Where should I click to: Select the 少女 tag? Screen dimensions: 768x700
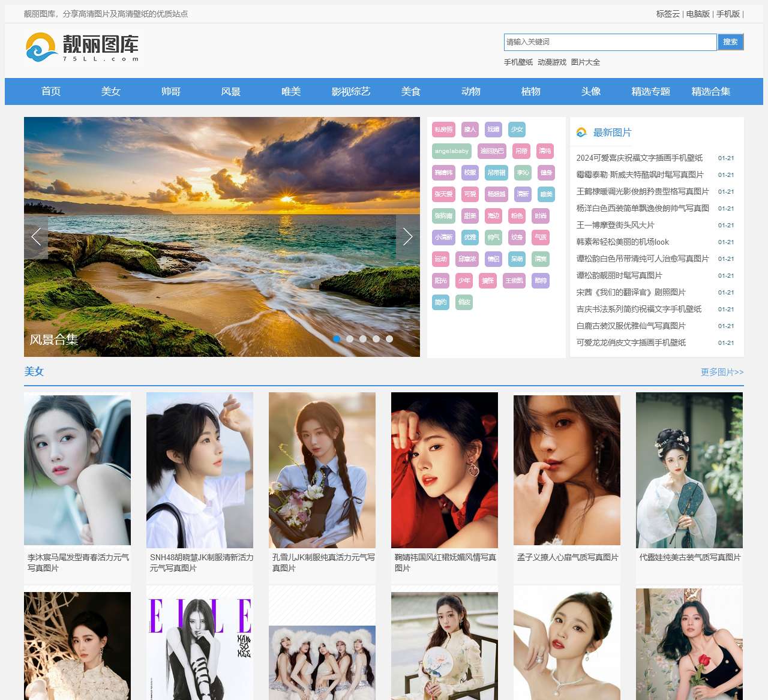pos(517,130)
